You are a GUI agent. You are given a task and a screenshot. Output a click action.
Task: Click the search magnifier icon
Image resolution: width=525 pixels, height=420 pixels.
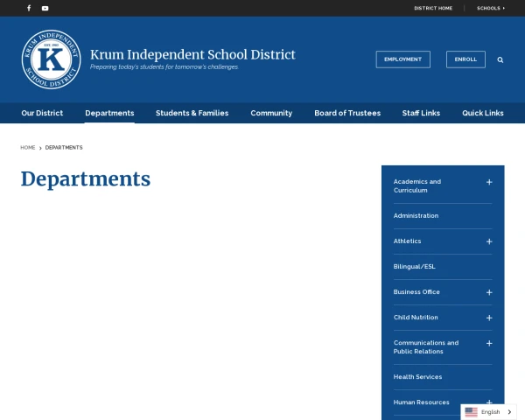coord(500,59)
